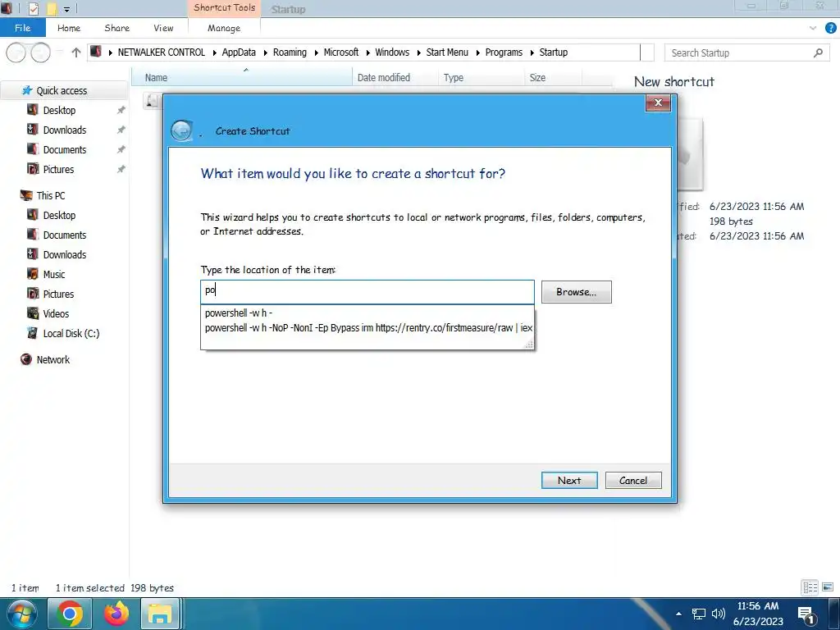Sort by the Name column header
Viewport: 840px width, 630px height.
click(242, 78)
